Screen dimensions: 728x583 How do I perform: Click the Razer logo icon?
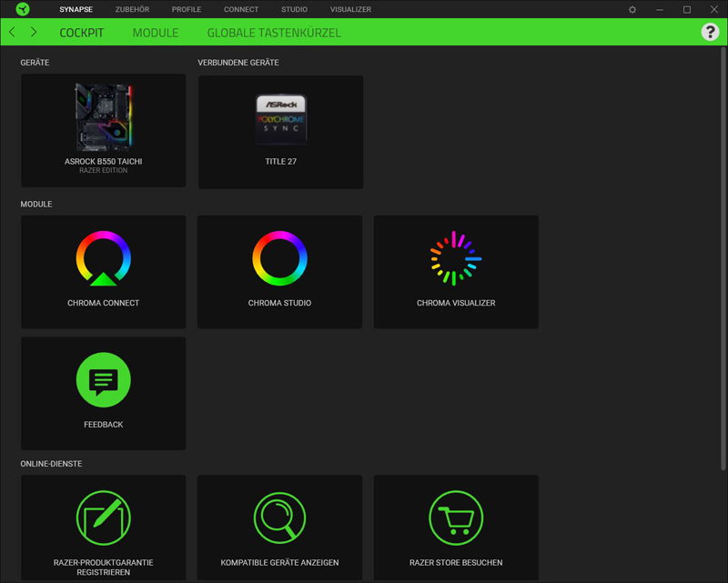coord(22,9)
